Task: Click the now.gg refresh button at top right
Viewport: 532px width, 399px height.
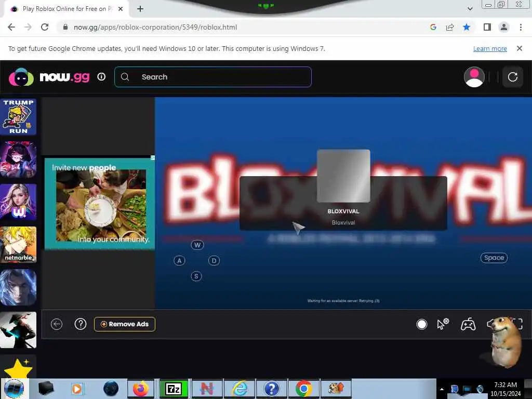Action: tap(512, 77)
